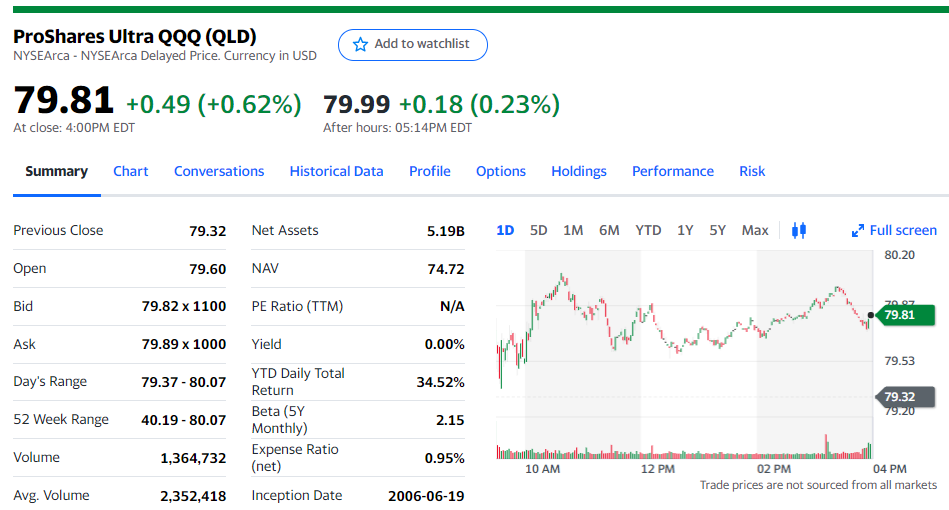
Task: Click the PE Ratio (TTM) label
Action: coord(297,306)
